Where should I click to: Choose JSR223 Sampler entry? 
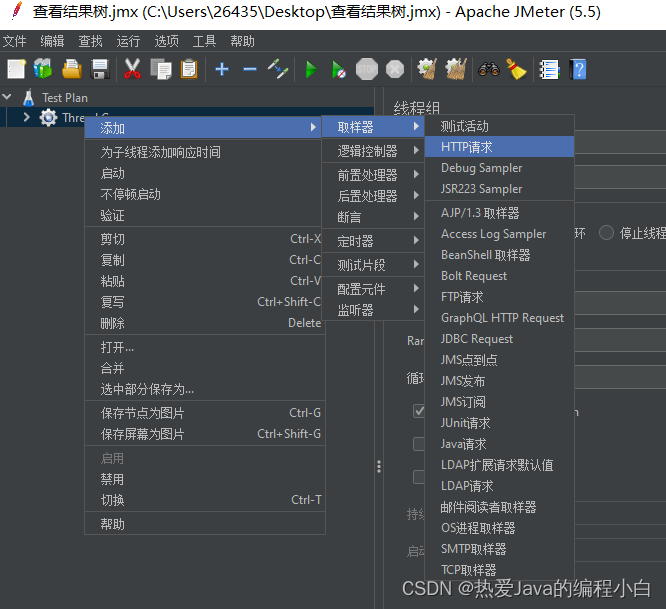point(500,189)
